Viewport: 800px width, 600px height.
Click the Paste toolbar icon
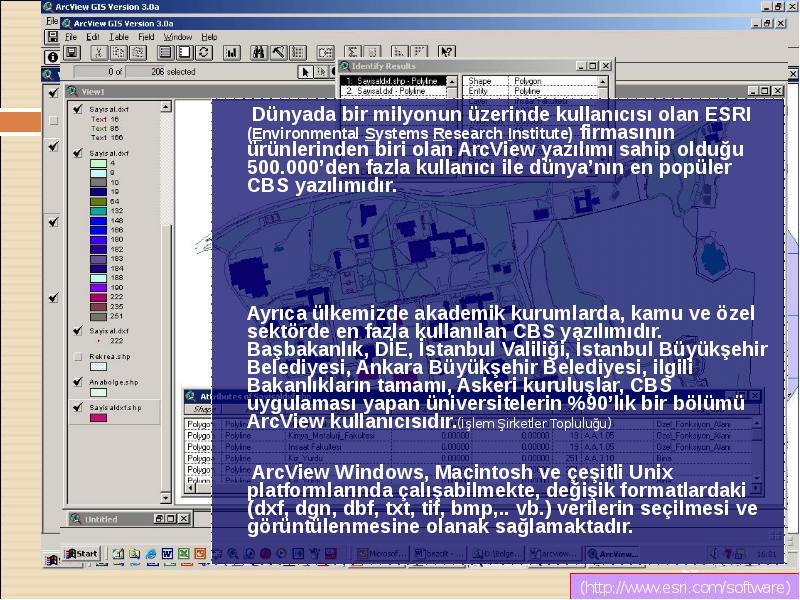point(138,52)
